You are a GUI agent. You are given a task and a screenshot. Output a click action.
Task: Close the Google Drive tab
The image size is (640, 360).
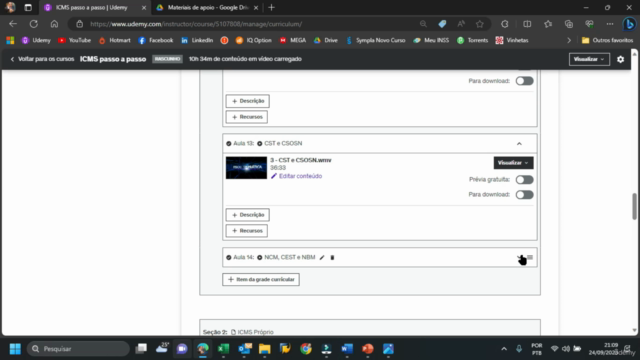(256, 8)
